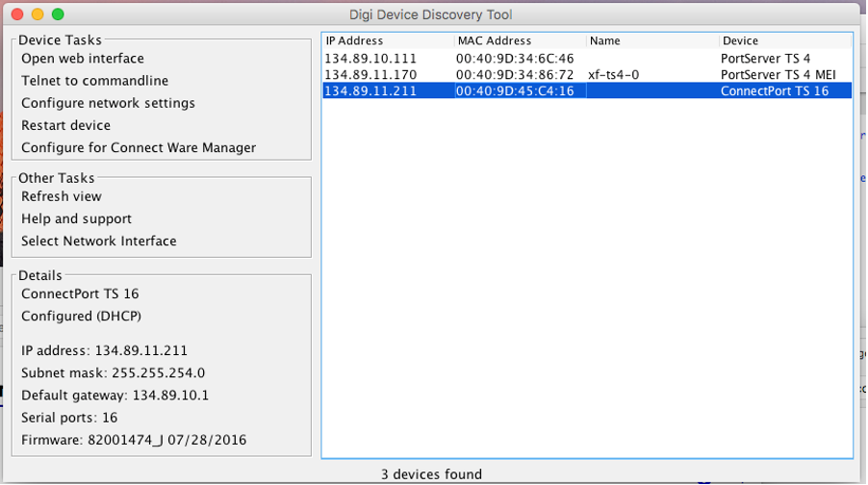Click the Name column header

click(605, 41)
